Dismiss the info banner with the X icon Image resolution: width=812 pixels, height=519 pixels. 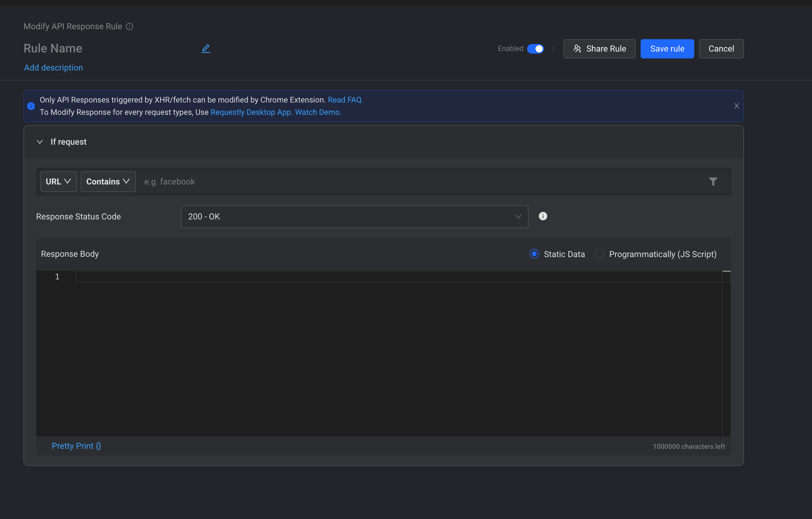736,106
